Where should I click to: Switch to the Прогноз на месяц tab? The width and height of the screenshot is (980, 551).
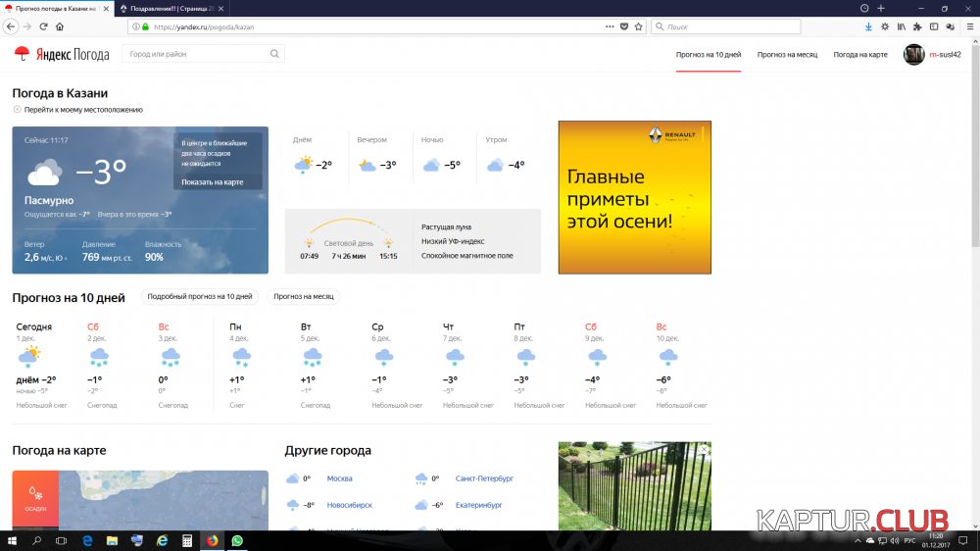[787, 55]
